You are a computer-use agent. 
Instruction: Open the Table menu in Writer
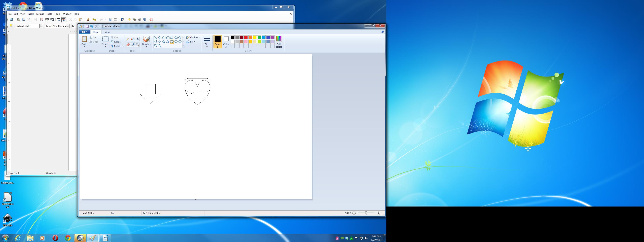pos(49,14)
